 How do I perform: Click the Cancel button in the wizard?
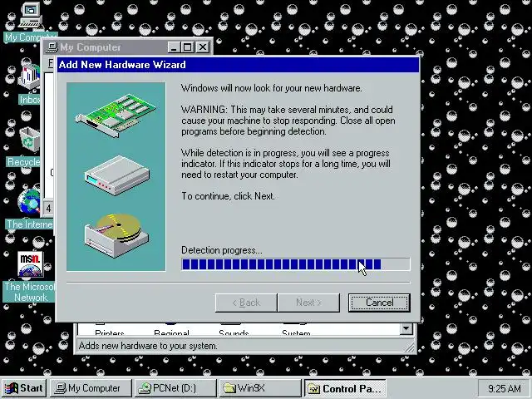click(379, 303)
